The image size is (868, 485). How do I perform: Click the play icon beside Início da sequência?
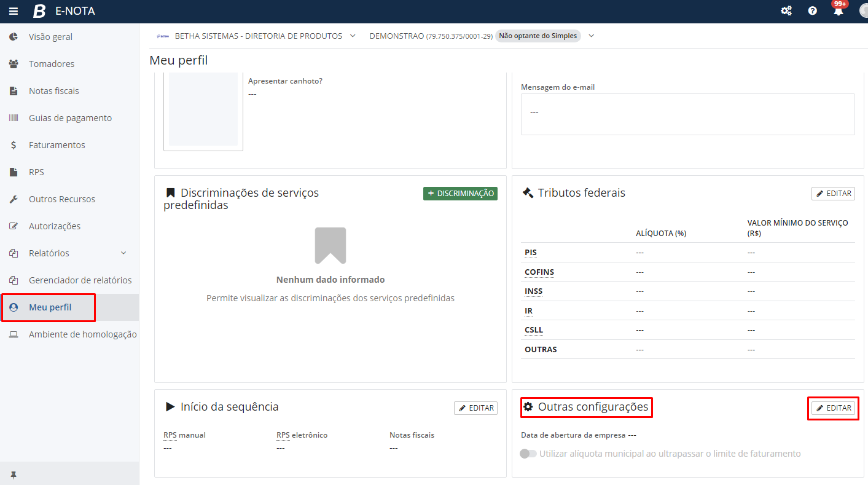click(x=170, y=407)
